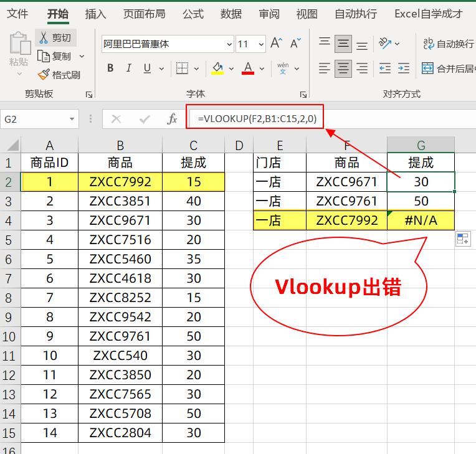The width and height of the screenshot is (476, 454).
Task: Open the font name dropdown
Action: 229,44
